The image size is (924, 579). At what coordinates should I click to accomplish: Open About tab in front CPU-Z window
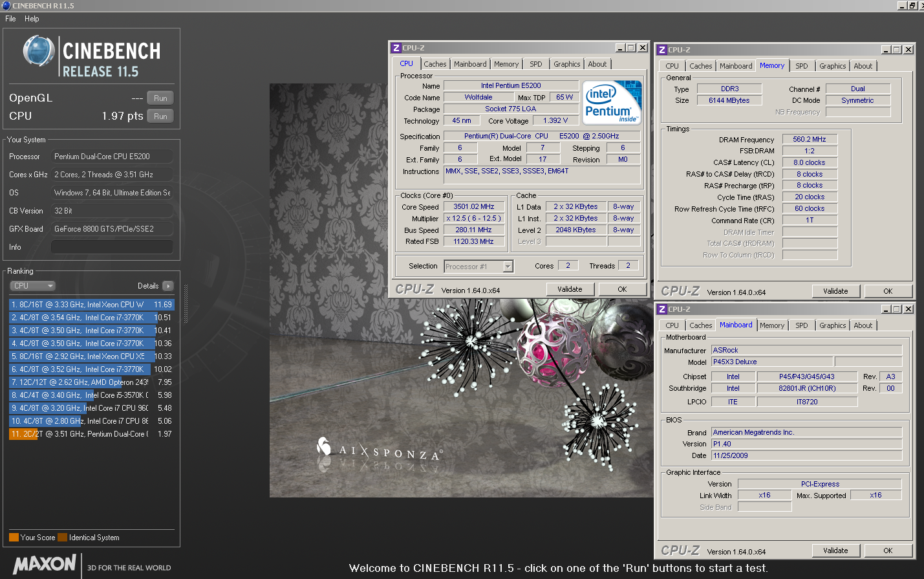[x=597, y=64]
